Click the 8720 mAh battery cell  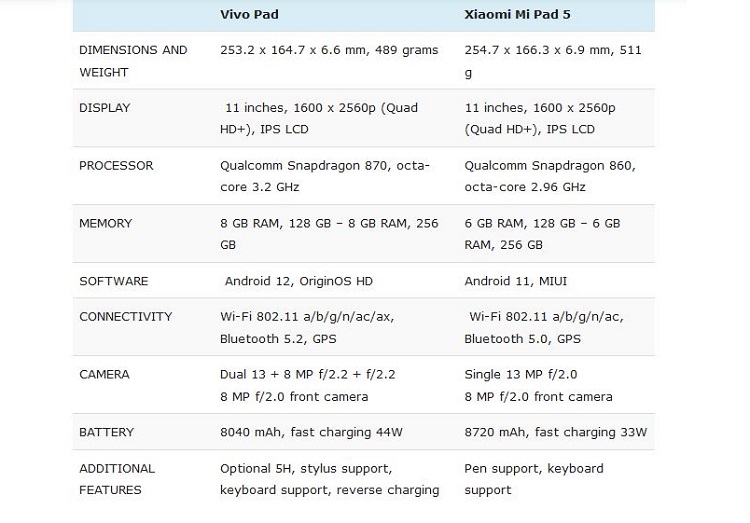555,433
